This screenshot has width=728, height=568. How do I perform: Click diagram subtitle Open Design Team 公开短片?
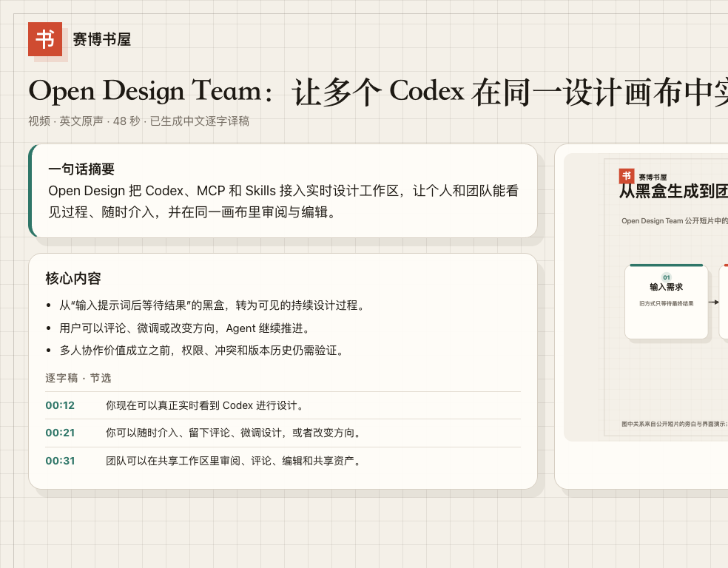[675, 221]
